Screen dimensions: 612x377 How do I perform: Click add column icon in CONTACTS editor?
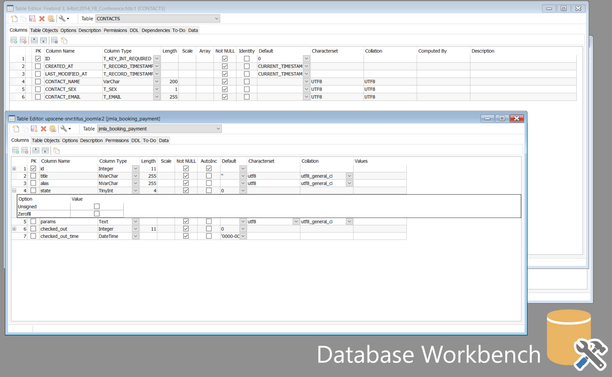[14, 41]
